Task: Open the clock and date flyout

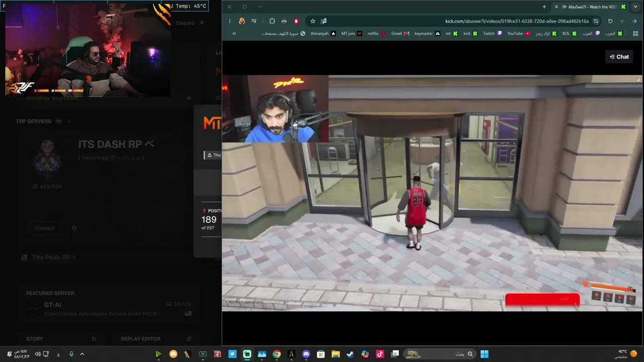Action: (21, 354)
